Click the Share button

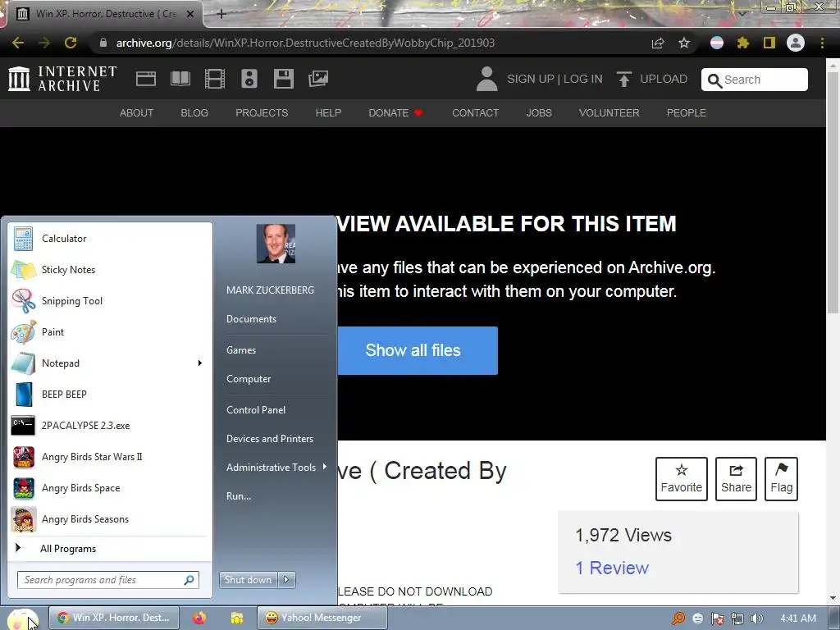click(736, 479)
